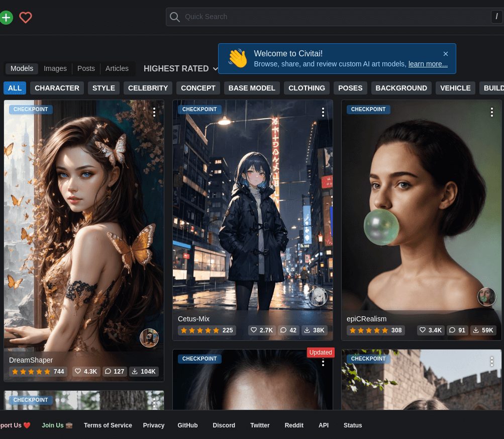Image resolution: width=504 pixels, height=439 pixels.
Task: Open the Terms of Service footer link
Action: [x=108, y=425]
